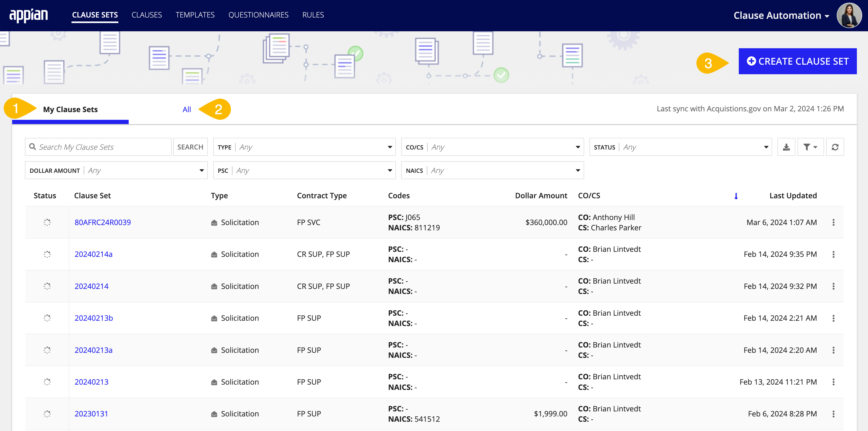868x431 pixels.
Task: Sort by the Status column header
Action: 45,196
